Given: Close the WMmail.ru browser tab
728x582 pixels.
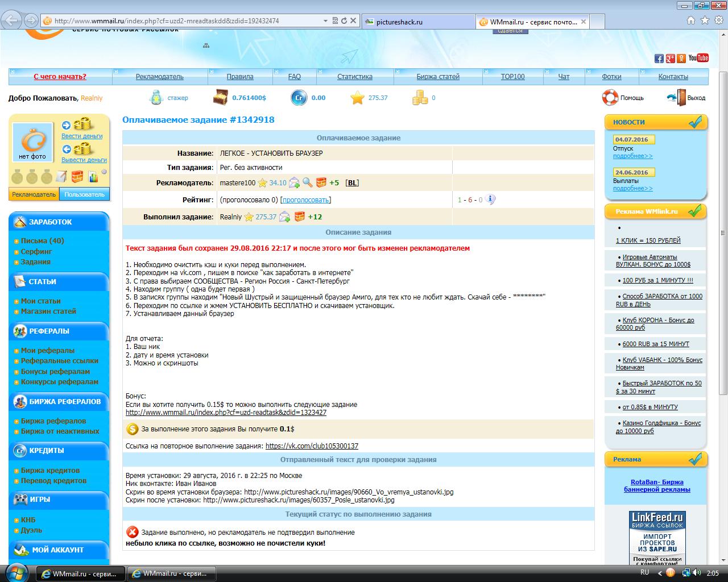Looking at the screenshot, I should (x=582, y=22).
